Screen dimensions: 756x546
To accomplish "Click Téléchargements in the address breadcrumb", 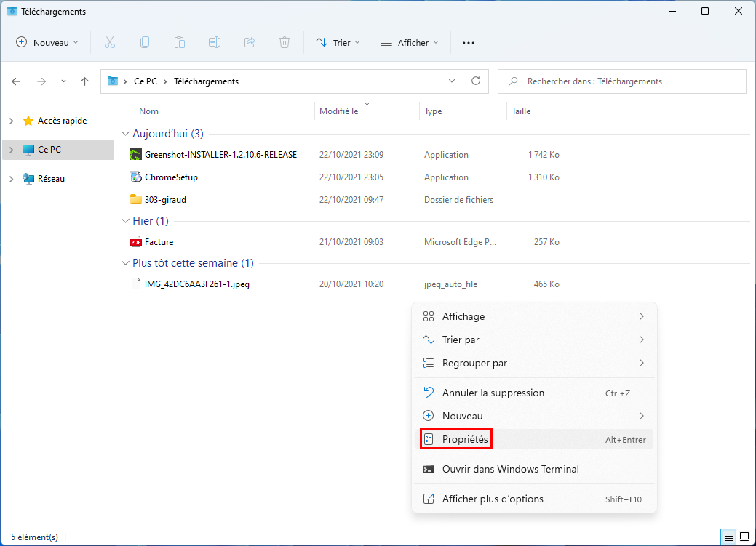I will coord(206,81).
